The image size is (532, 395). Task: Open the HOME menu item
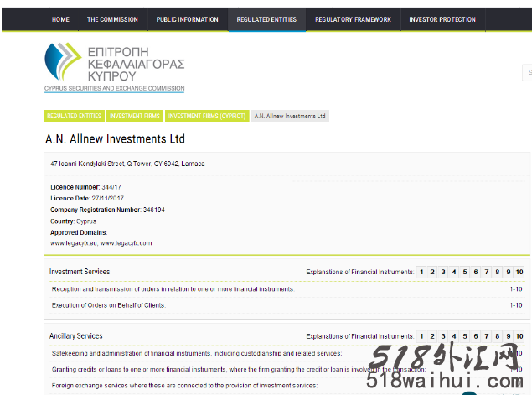[x=60, y=19]
